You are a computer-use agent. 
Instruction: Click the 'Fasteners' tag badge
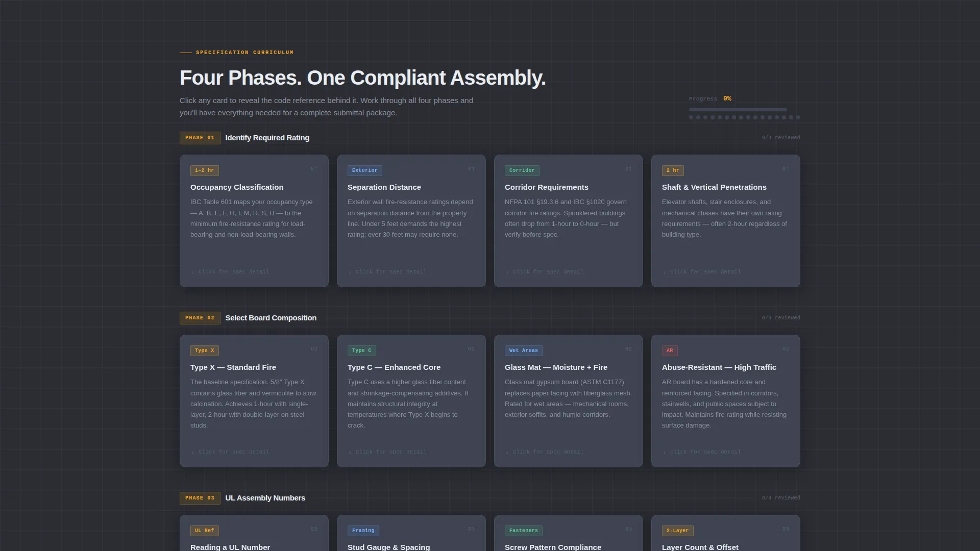523,531
